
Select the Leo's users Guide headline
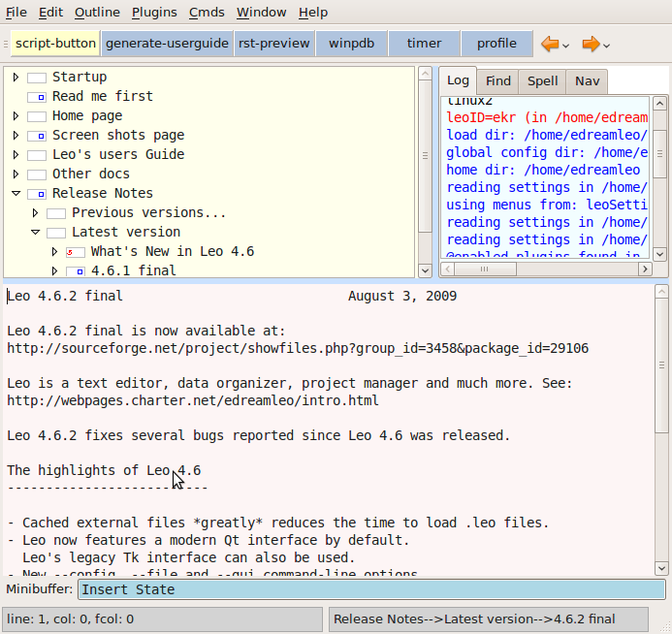(118, 155)
